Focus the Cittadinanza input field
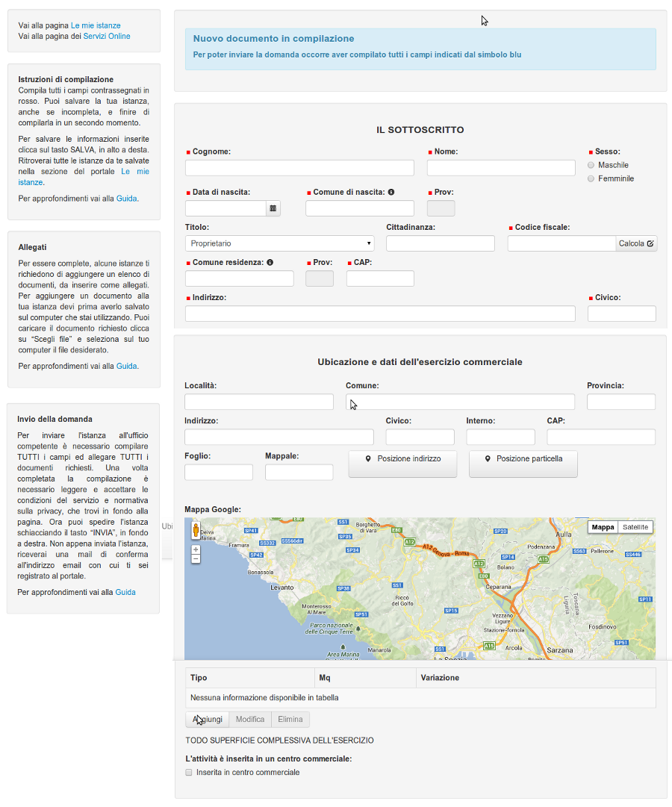The image size is (672, 807). coord(441,243)
